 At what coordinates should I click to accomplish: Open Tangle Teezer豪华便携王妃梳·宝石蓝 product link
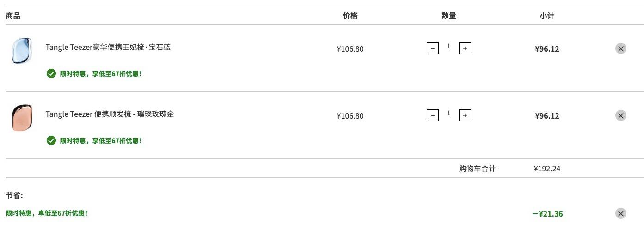[108, 47]
